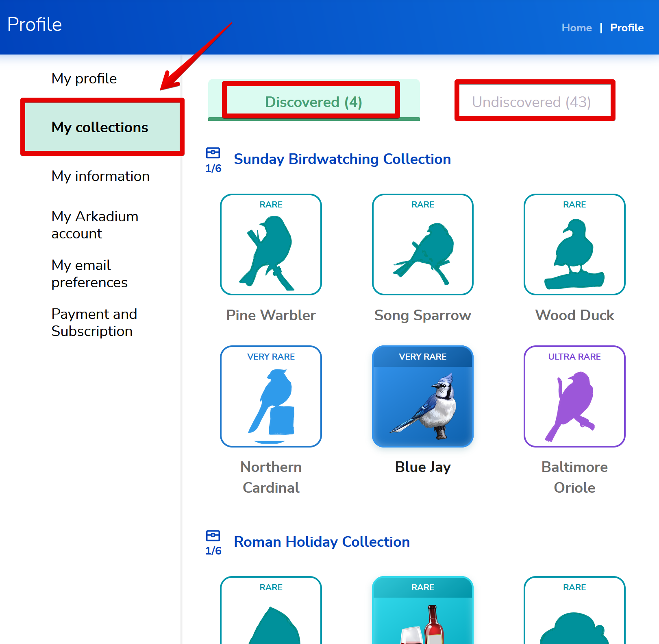
Task: Select My collections in sidebar
Action: click(102, 127)
